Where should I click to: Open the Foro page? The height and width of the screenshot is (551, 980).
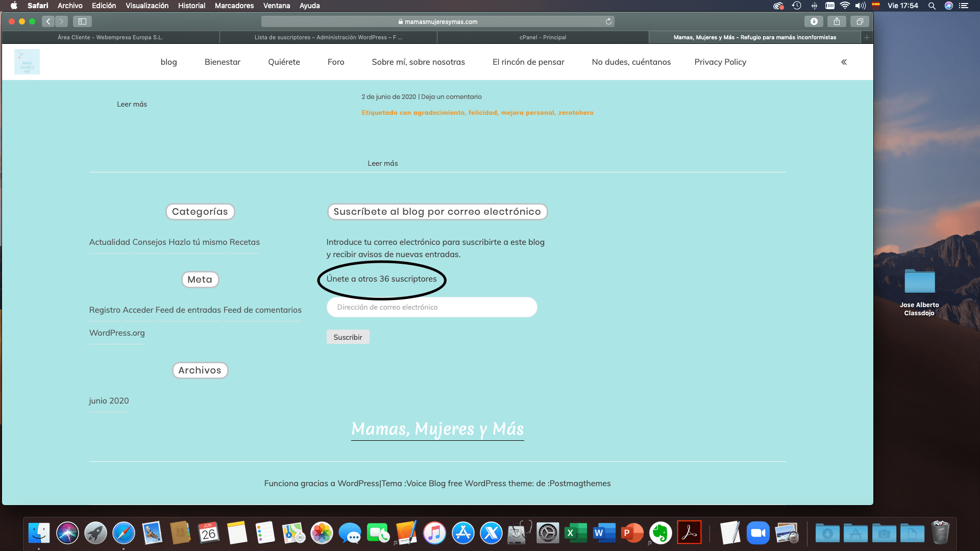336,62
